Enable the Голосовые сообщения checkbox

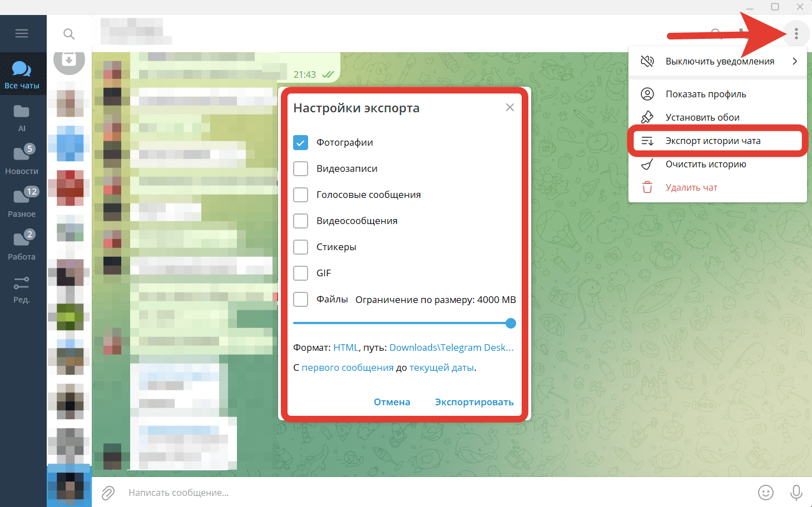click(300, 195)
